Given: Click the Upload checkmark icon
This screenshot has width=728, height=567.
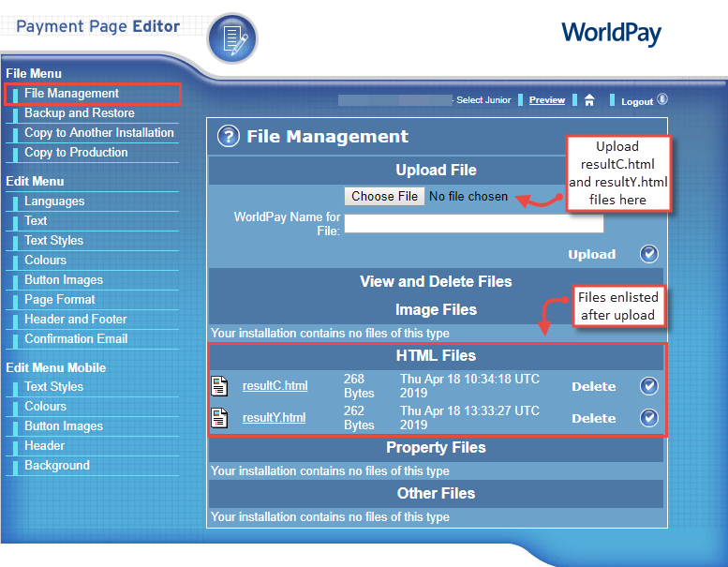Looking at the screenshot, I should pos(648,254).
